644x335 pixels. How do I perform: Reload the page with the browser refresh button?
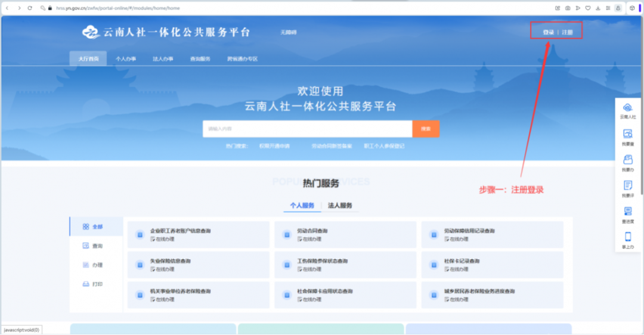(30, 8)
